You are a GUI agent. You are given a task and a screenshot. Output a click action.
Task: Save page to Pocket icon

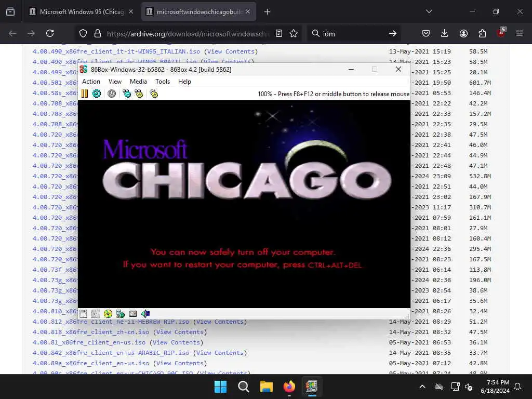pyautogui.click(x=426, y=33)
